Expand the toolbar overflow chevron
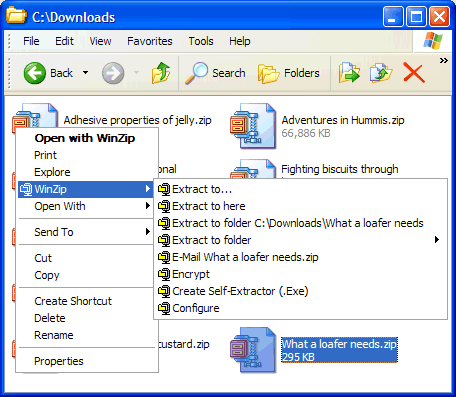The height and width of the screenshot is (397, 456). click(x=443, y=61)
